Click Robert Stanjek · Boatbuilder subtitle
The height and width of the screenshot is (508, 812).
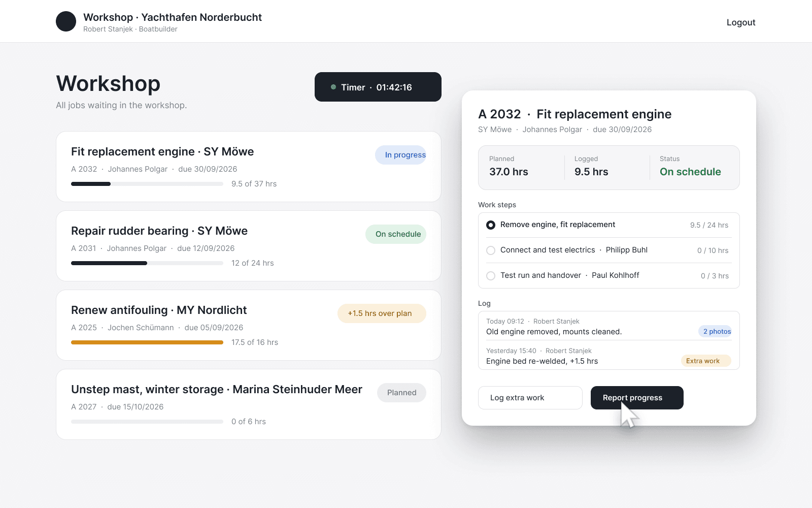tap(130, 29)
